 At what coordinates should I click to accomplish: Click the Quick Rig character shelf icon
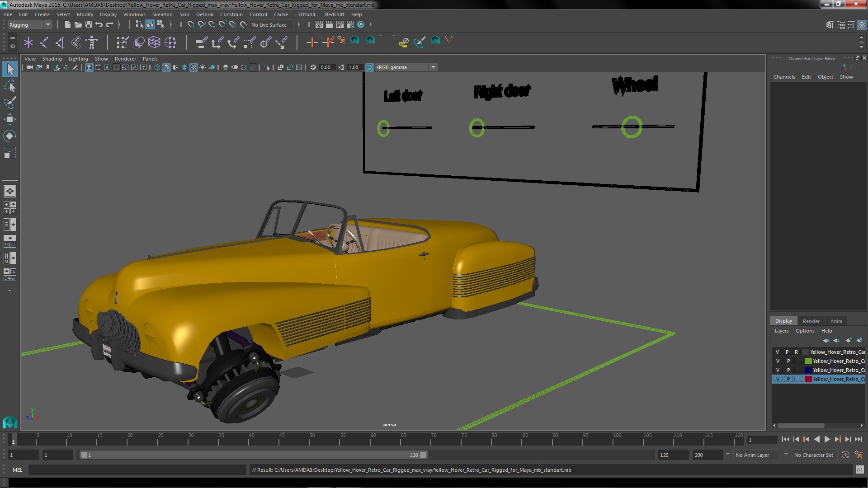[92, 43]
